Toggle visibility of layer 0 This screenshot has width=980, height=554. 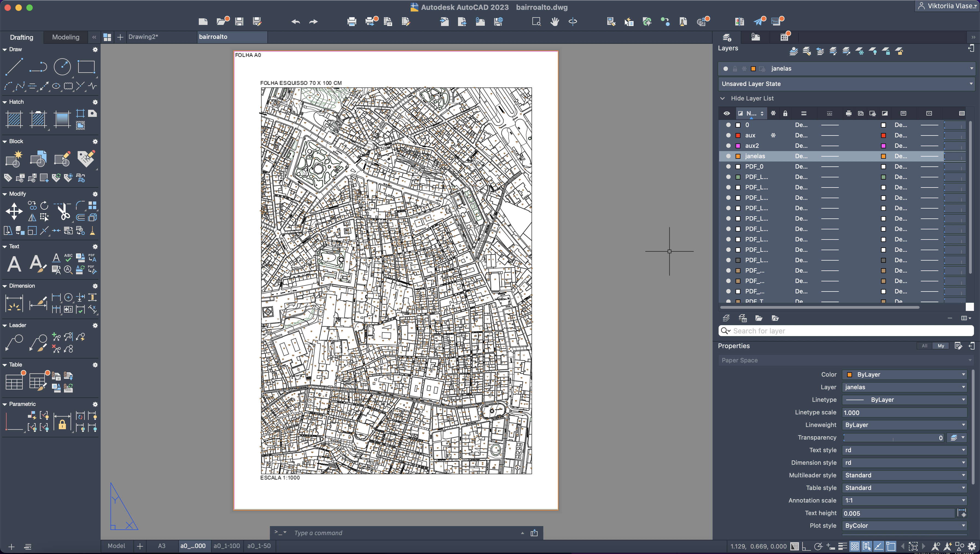(728, 125)
